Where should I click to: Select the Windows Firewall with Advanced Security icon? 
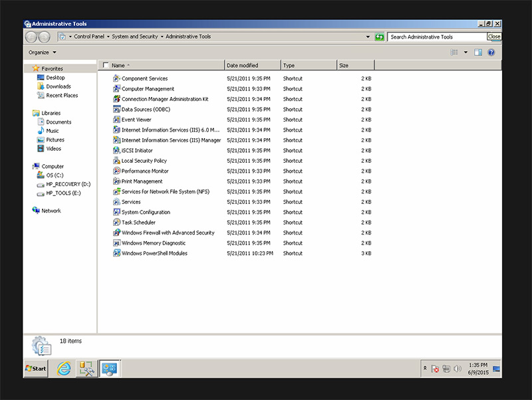pos(116,233)
